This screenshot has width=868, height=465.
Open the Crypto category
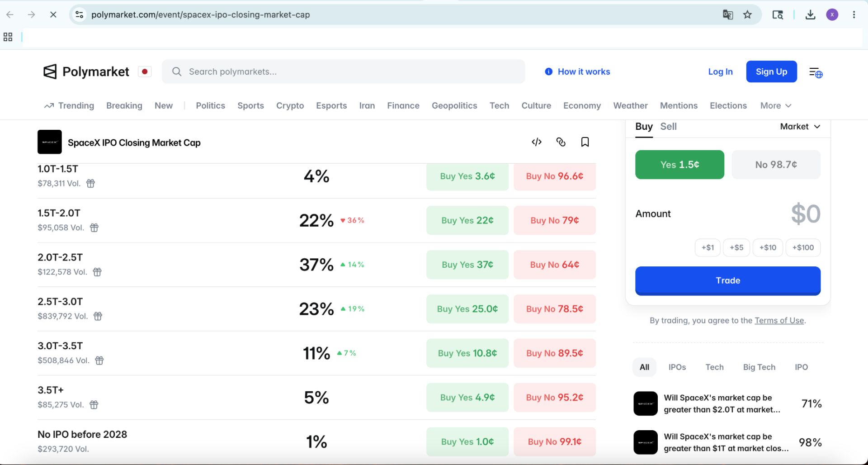point(290,105)
